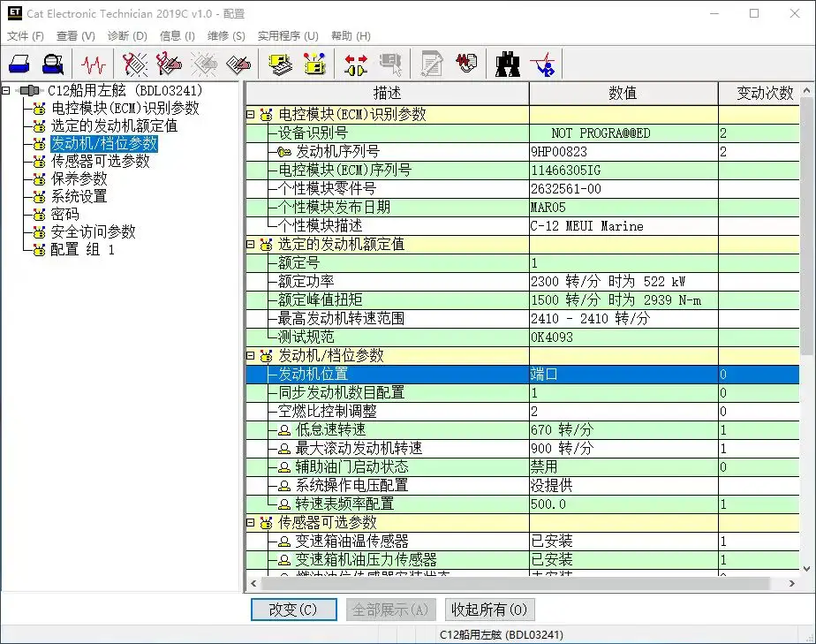816x644 pixels.
Task: Click the horizontal scrollbar left arrow
Action: click(253, 584)
